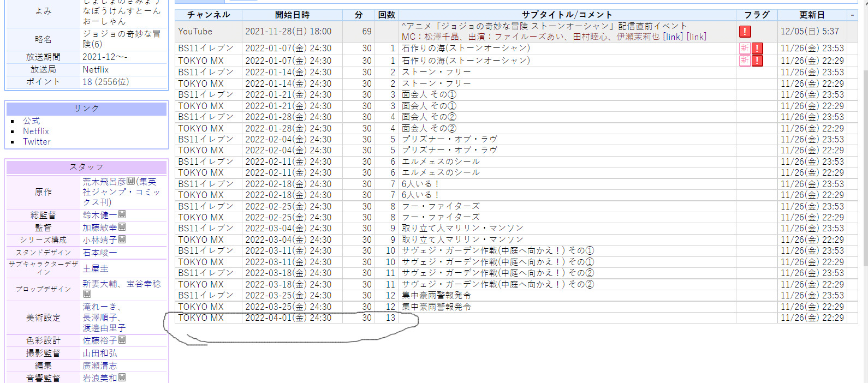
Task: Click the Wikipedia icon after 加藤敏幸
Action: click(122, 227)
